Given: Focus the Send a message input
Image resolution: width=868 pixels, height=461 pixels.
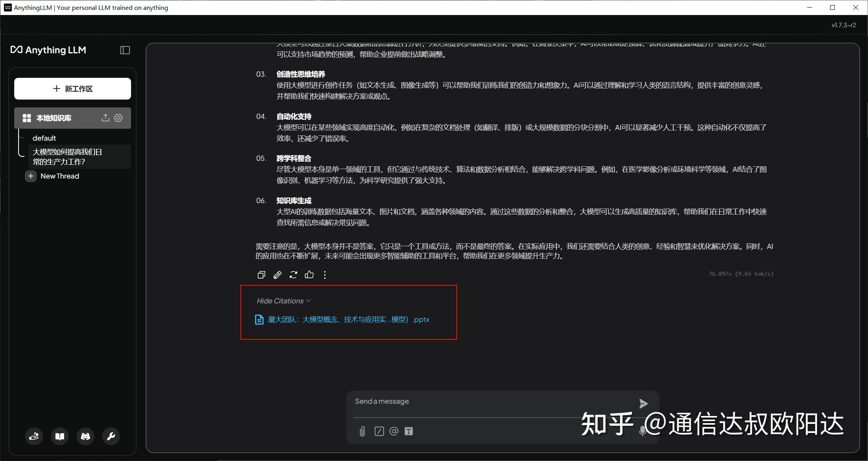Looking at the screenshot, I should pos(493,401).
